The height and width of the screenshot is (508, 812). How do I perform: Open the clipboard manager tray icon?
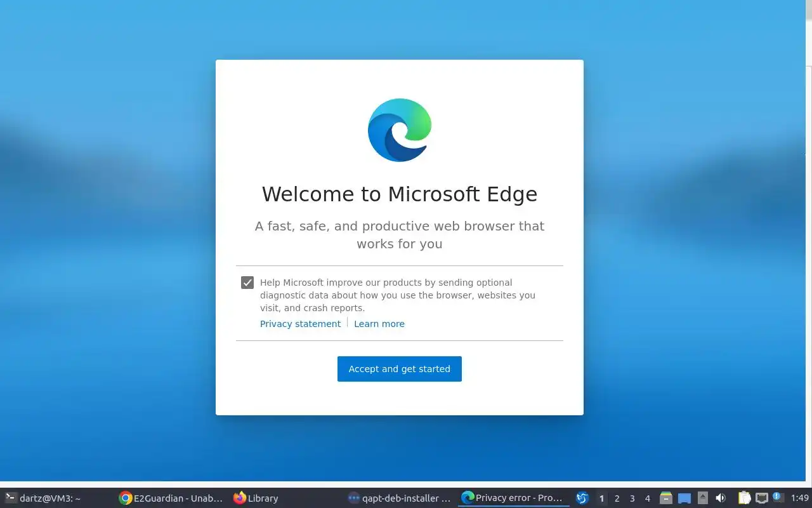pyautogui.click(x=744, y=498)
